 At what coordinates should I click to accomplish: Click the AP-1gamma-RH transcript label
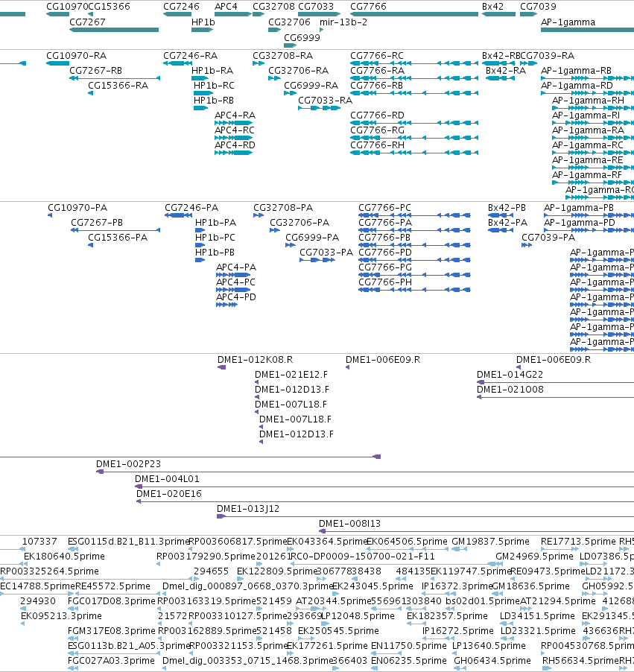tap(588, 101)
